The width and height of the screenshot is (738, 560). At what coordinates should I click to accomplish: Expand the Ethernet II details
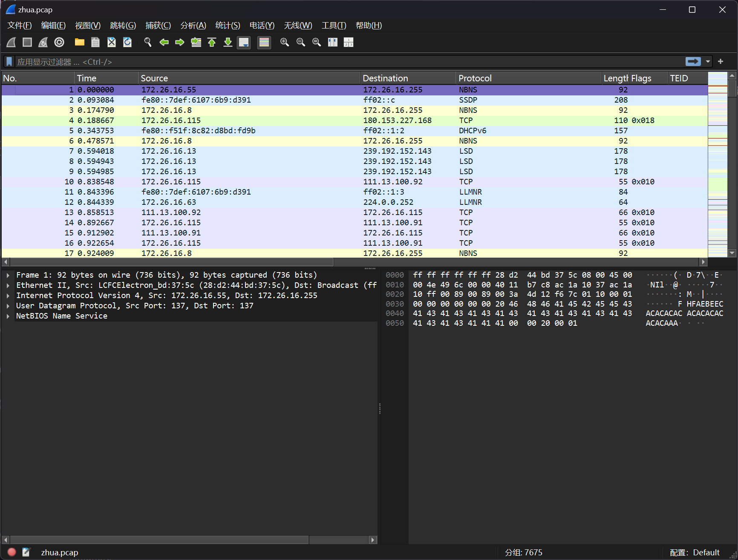8,285
